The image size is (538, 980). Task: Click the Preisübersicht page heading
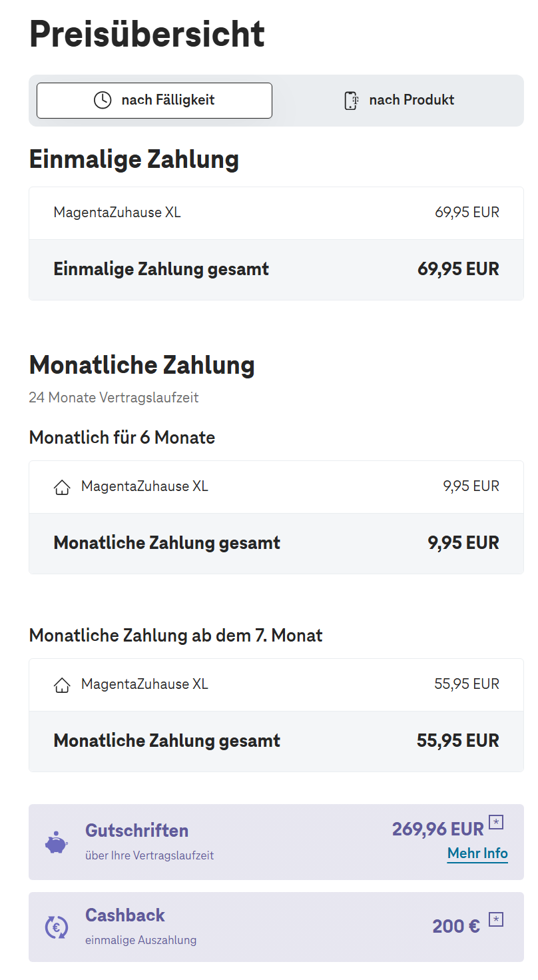(x=147, y=33)
